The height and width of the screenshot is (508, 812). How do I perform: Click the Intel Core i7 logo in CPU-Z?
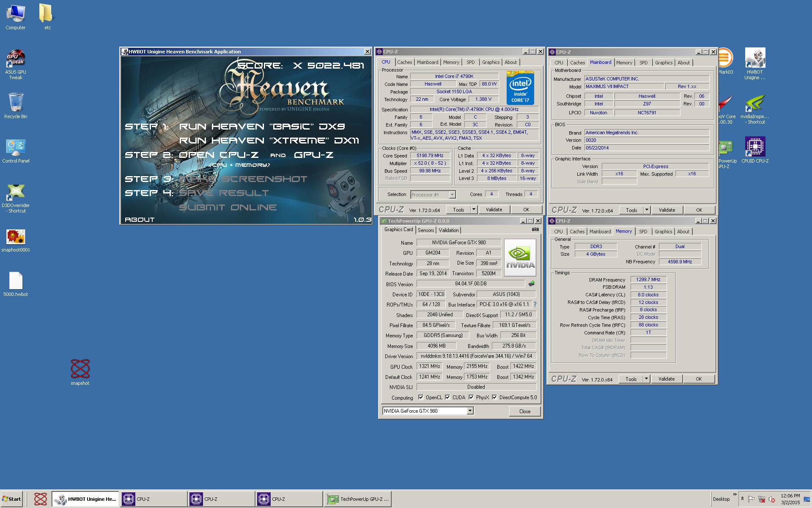pos(520,88)
